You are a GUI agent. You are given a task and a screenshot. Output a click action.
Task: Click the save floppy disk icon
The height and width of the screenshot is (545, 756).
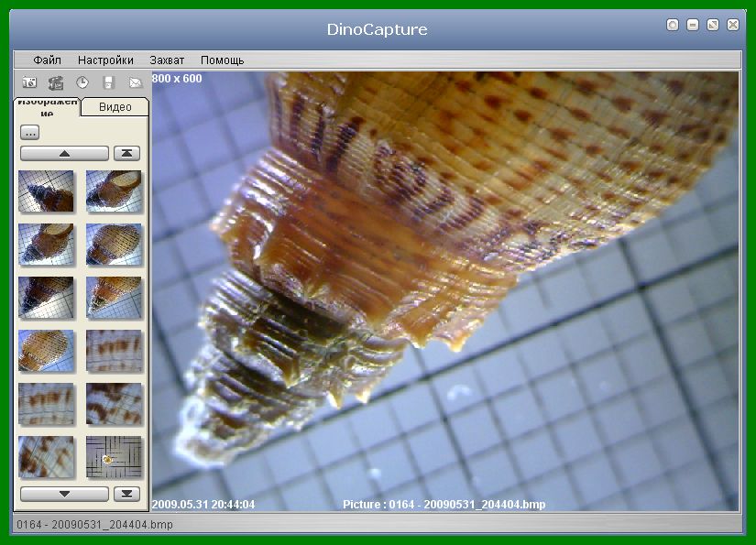coord(109,82)
